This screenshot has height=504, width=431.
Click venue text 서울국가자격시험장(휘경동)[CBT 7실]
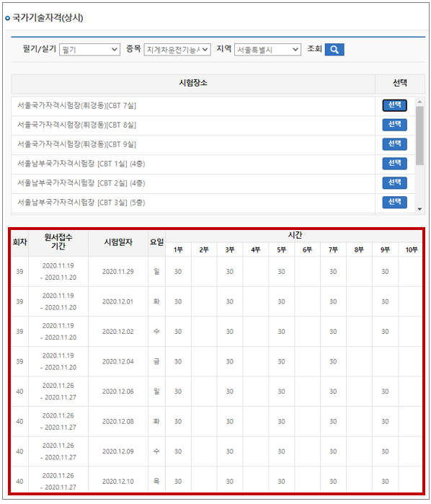coord(77,106)
